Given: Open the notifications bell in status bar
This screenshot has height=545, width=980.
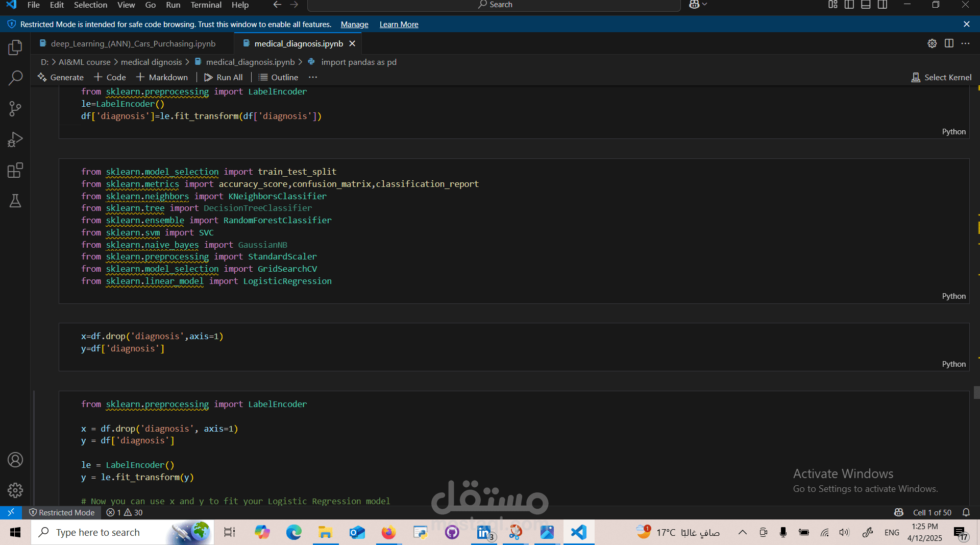Looking at the screenshot, I should pos(966,512).
